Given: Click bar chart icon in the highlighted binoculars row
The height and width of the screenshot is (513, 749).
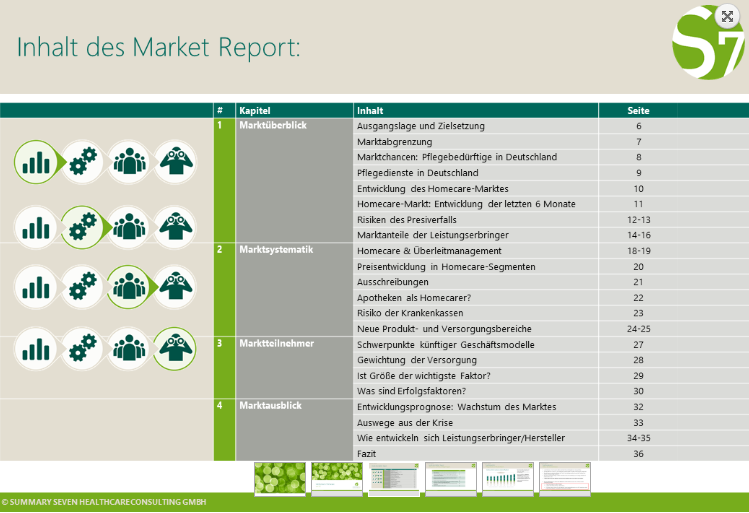Looking at the screenshot, I should coord(36,349).
